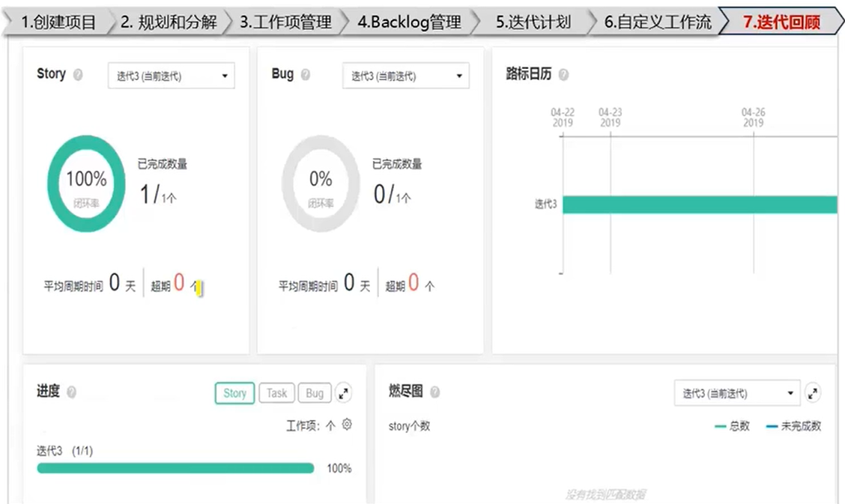Click the 进度 panel help icon
This screenshot has width=845, height=504.
tap(73, 392)
